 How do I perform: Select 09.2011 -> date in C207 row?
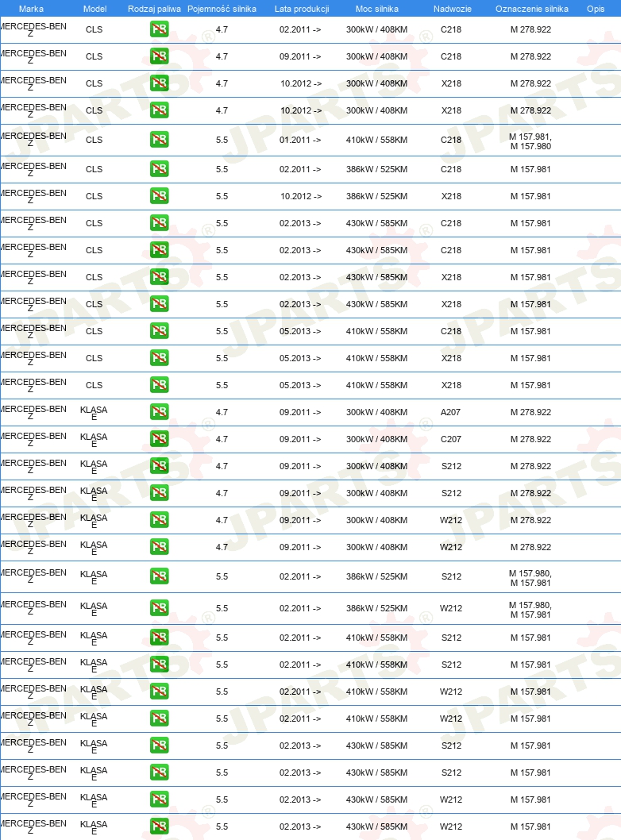point(300,439)
